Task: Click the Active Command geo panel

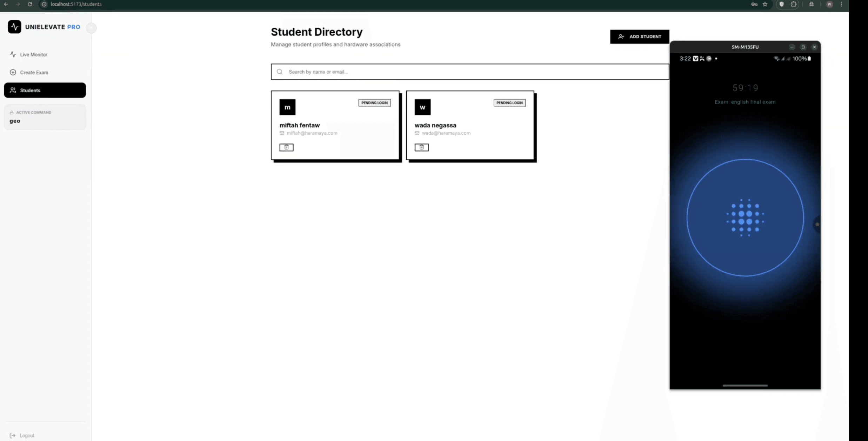Action: click(x=45, y=117)
